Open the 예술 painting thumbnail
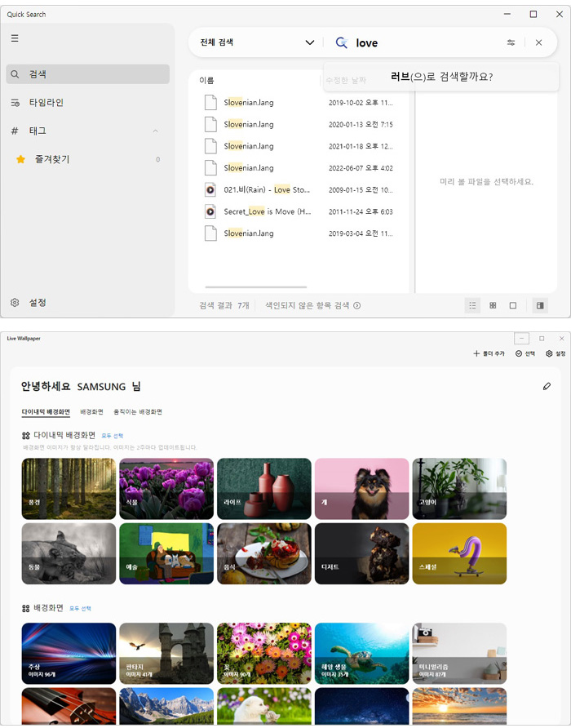The height and width of the screenshot is (728, 571). [166, 553]
